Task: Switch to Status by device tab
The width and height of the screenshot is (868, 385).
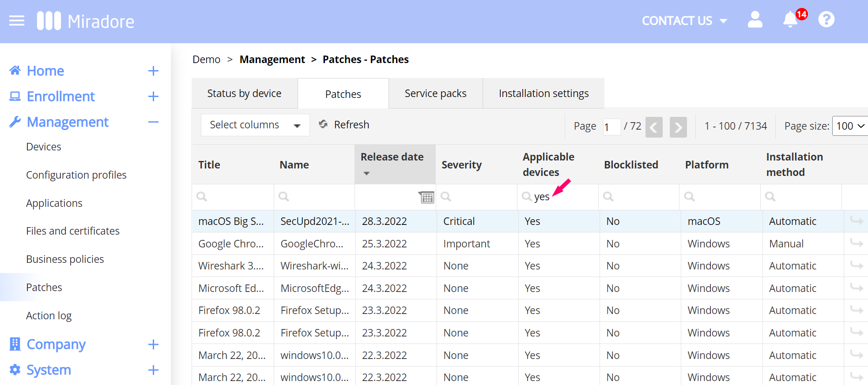Action: [x=244, y=93]
